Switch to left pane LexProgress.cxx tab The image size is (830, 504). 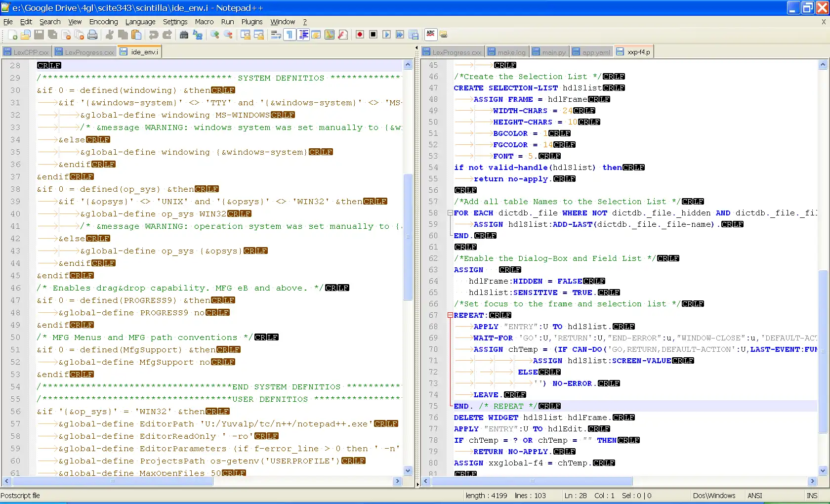point(84,52)
